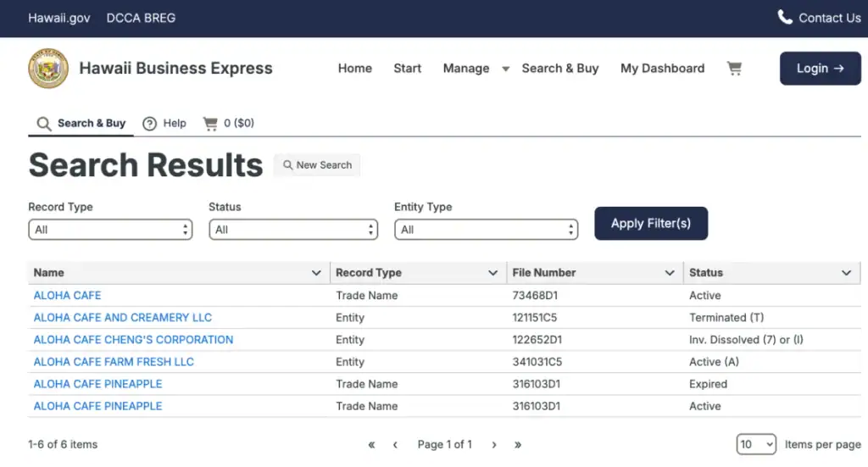Click file number 121151C5
Viewport: 868px width, 467px height.
pyautogui.click(x=535, y=318)
